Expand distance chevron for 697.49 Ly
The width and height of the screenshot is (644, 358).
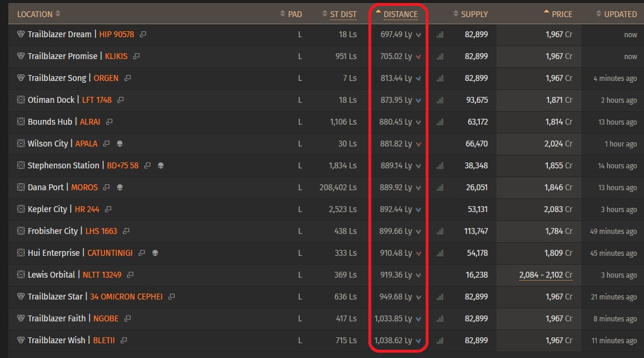pyautogui.click(x=419, y=35)
